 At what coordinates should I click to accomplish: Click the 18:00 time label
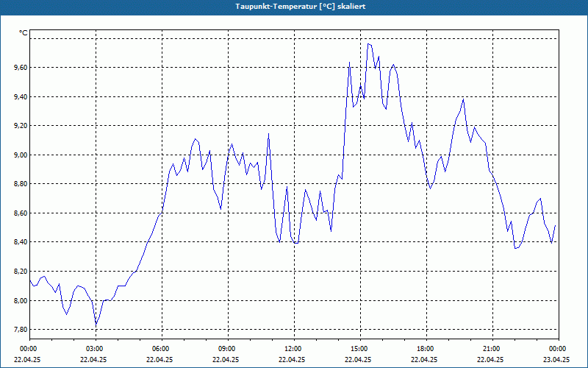point(426,349)
